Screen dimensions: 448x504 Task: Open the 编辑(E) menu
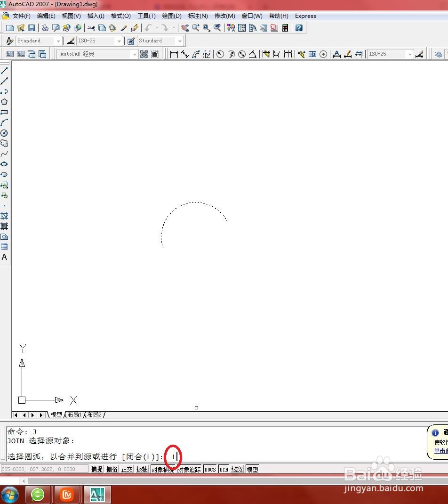point(46,16)
